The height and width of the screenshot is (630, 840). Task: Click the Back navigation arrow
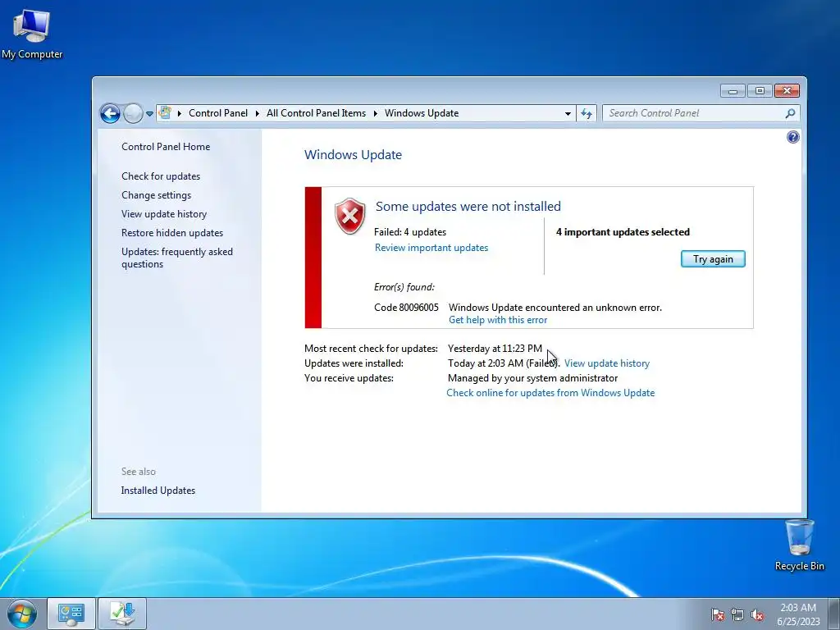tap(111, 113)
